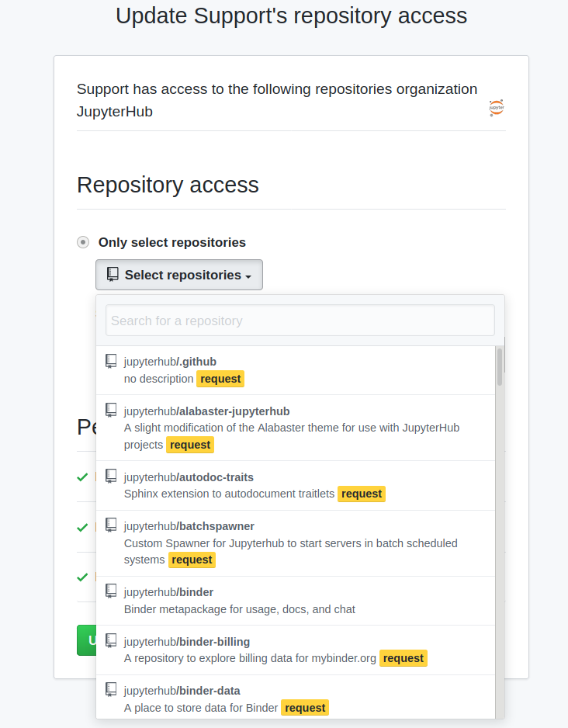
Task: Click the JupyterHub organization avatar icon
Action: 496,108
